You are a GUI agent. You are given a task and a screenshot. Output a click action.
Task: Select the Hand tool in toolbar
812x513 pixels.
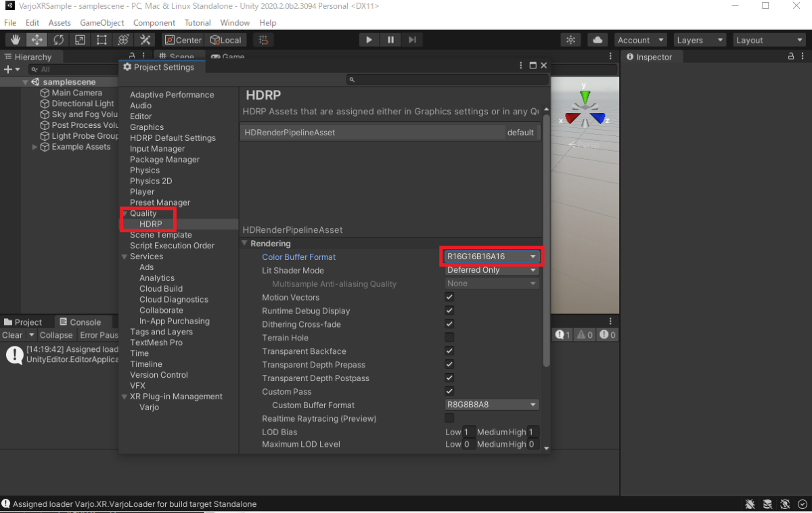(15, 40)
